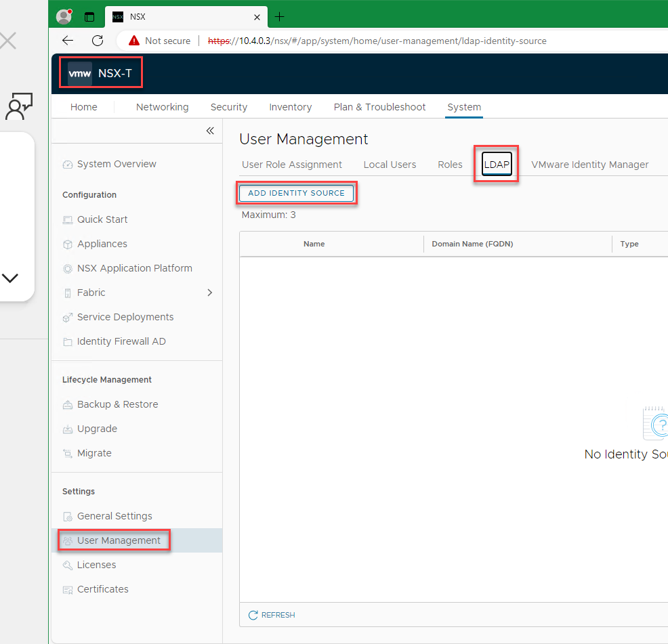Switch to User Role Assignment tab
This screenshot has width=668, height=644.
click(292, 165)
